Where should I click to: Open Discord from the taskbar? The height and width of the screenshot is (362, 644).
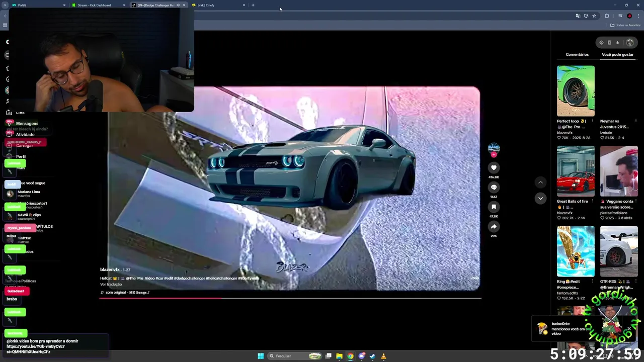coord(361,356)
